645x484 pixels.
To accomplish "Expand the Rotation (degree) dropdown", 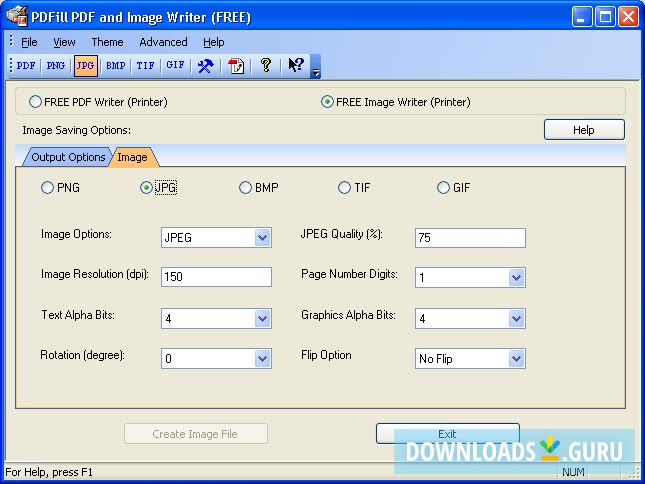I will click(262, 359).
